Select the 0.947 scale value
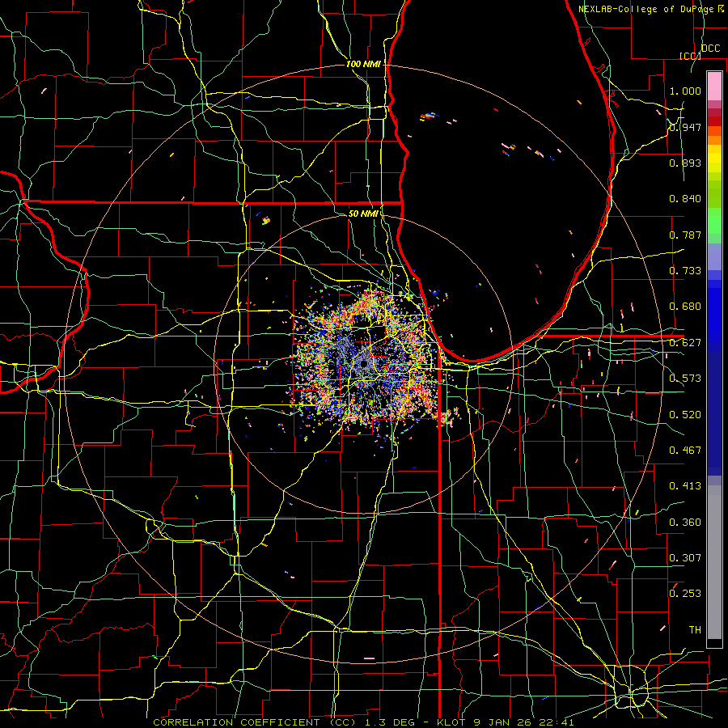The image size is (728, 728). [685, 127]
